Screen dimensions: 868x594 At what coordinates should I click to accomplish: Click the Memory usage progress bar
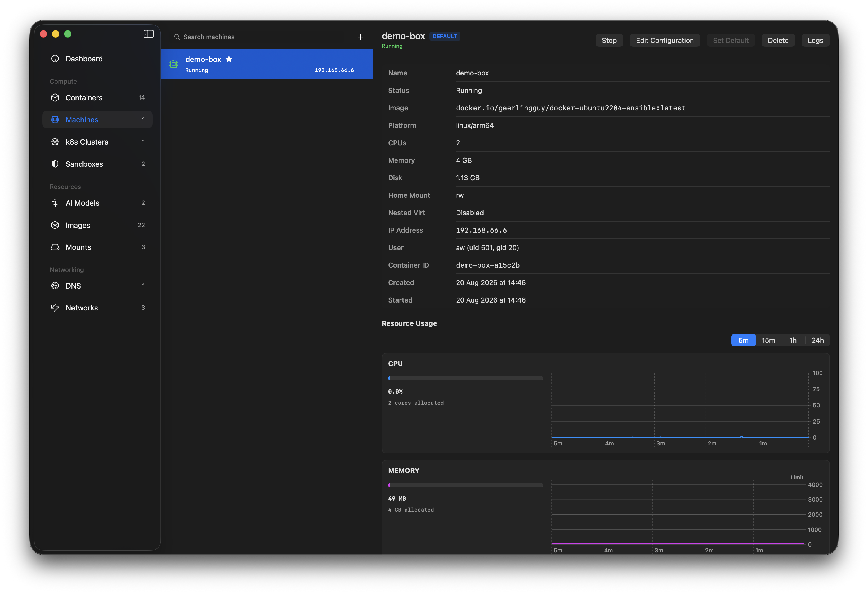(x=465, y=485)
